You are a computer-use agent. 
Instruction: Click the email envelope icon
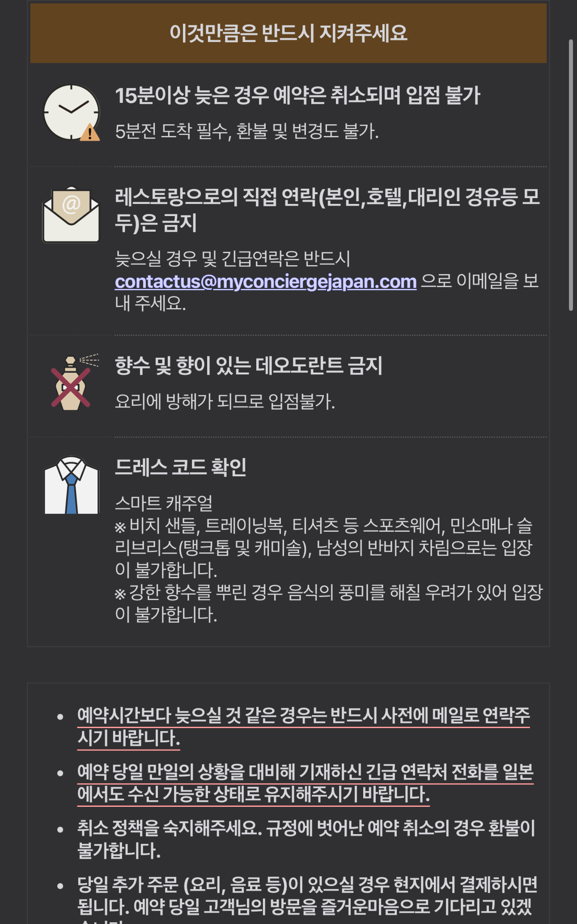click(71, 214)
